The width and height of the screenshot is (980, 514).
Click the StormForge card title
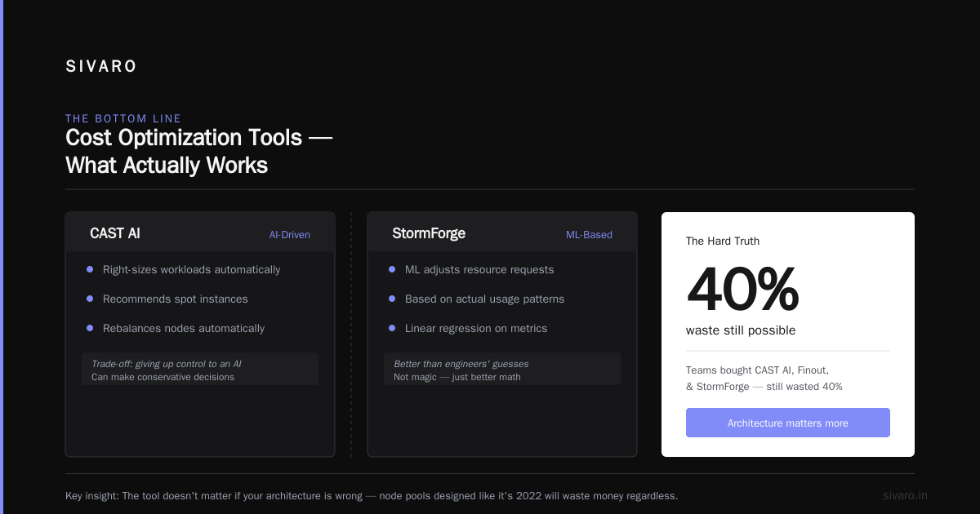pyautogui.click(x=429, y=233)
